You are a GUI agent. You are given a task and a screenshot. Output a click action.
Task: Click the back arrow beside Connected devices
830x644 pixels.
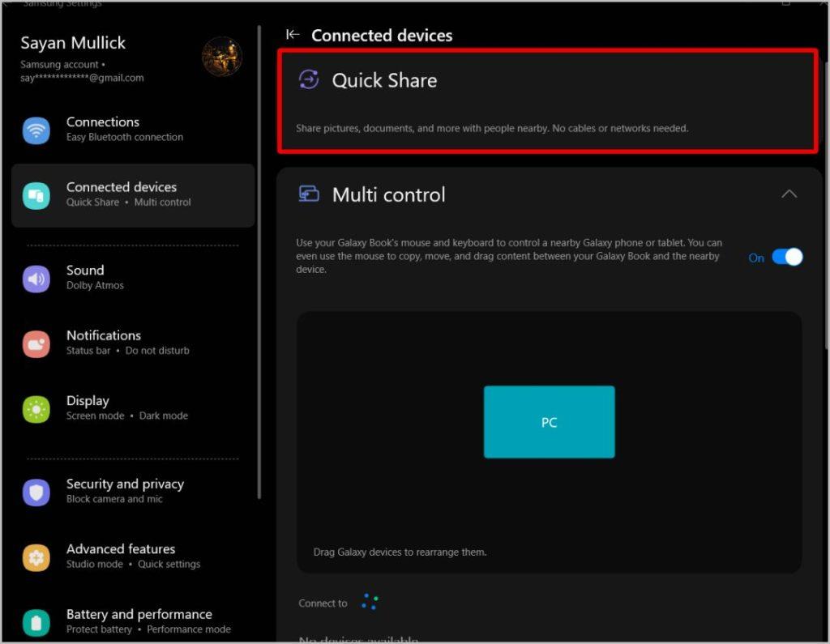(292, 34)
